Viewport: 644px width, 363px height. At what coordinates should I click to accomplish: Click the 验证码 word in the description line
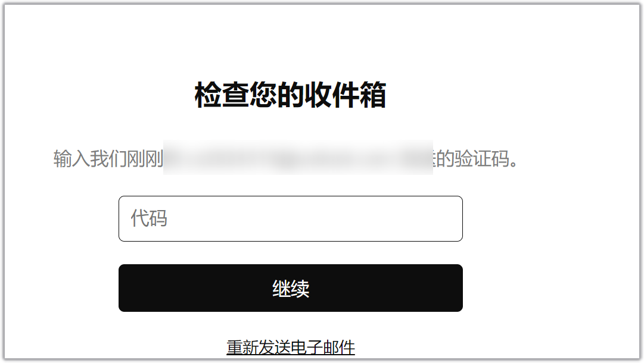click(481, 158)
